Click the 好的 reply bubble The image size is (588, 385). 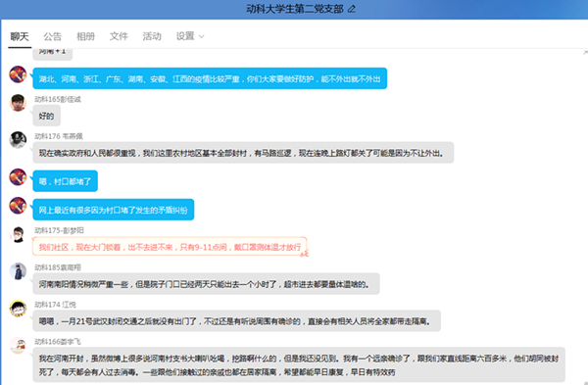(46, 116)
